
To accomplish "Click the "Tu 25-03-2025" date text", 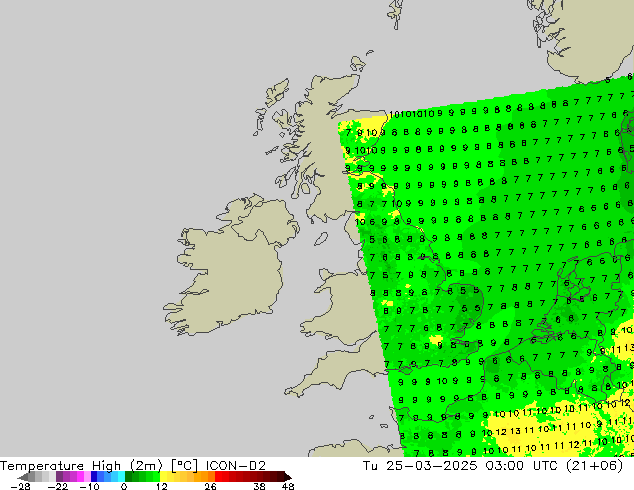I will (420, 466).
